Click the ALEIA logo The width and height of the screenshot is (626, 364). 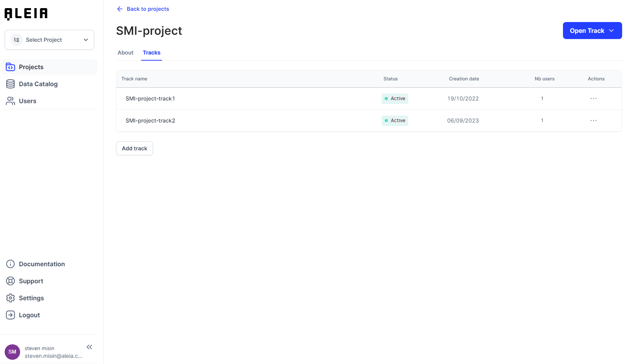pyautogui.click(x=26, y=14)
